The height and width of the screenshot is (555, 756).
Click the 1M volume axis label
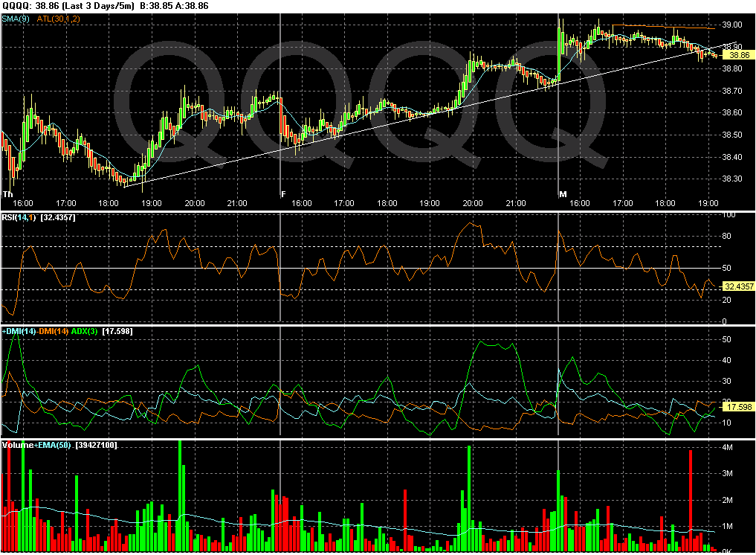pyautogui.click(x=727, y=527)
